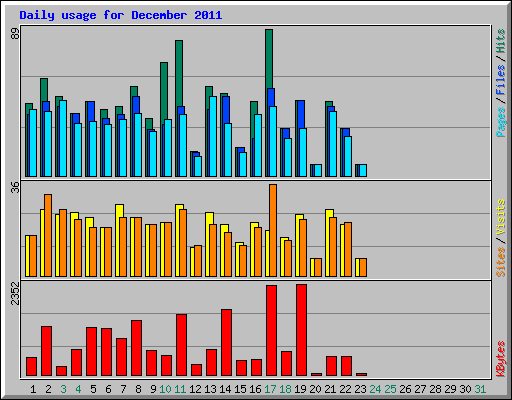Click the cyan "Pages" legend label

[500, 121]
